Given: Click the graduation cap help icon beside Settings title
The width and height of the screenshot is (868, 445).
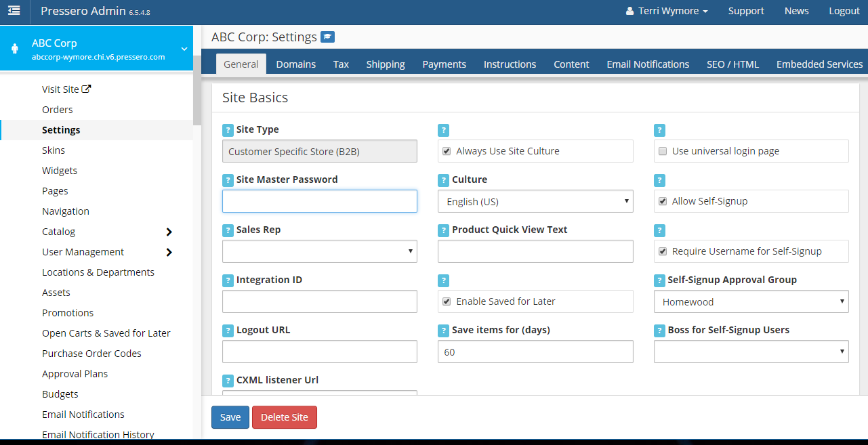Looking at the screenshot, I should coord(327,37).
